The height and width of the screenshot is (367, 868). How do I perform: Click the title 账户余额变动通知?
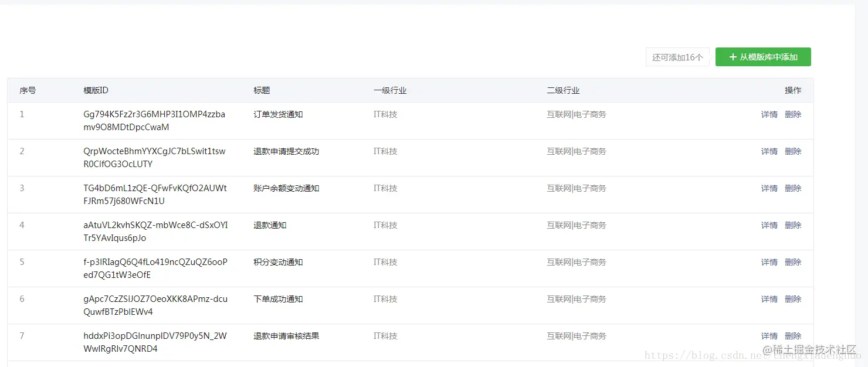[x=286, y=188]
